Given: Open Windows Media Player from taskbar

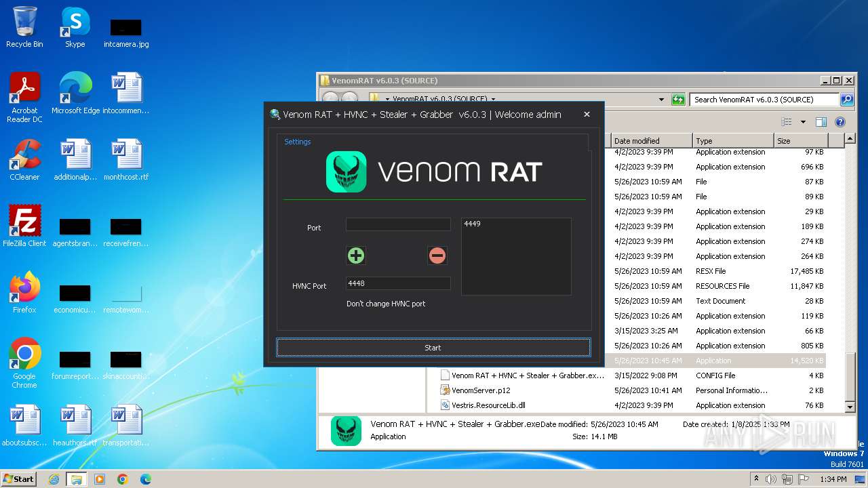Looking at the screenshot, I should coord(100,479).
